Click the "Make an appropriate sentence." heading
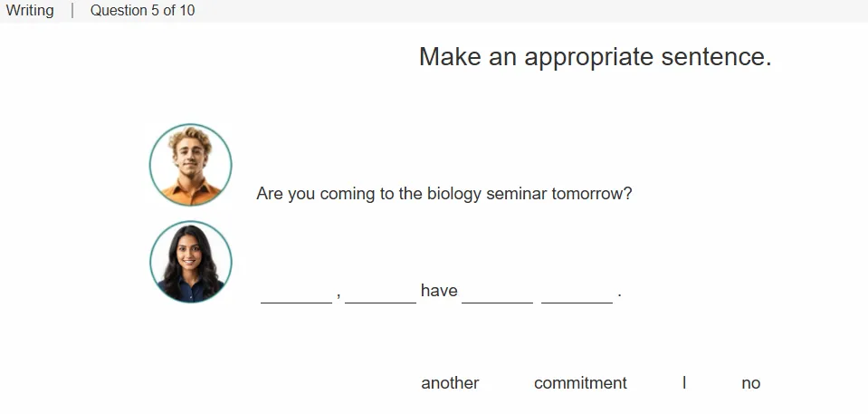This screenshot has width=868, height=414. [x=595, y=56]
